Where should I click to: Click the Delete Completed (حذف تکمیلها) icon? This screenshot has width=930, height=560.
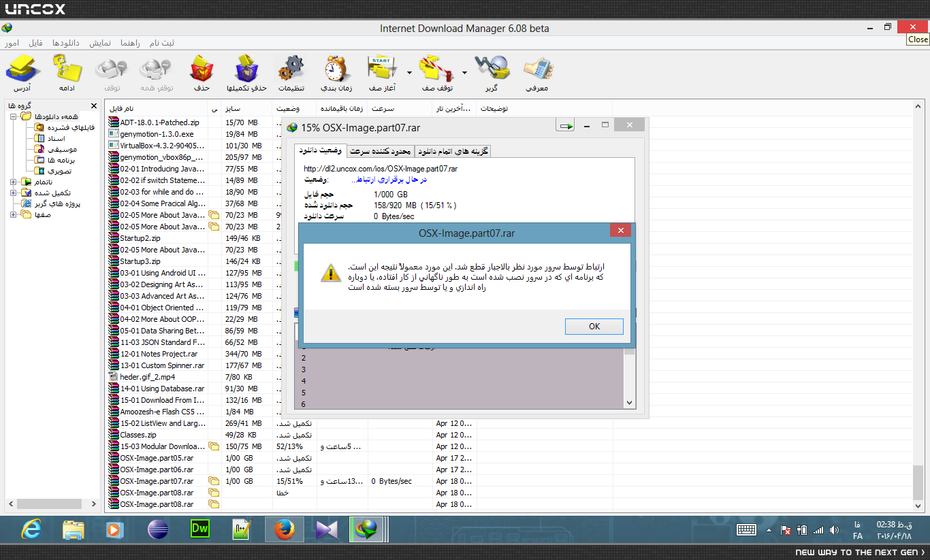246,69
